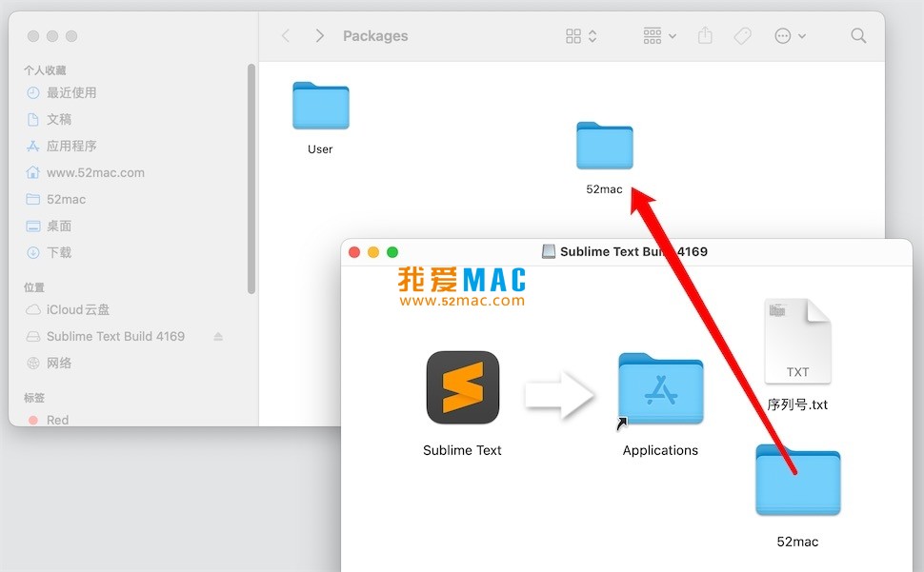
Task: Open the group-by options dropdown
Action: pos(659,36)
